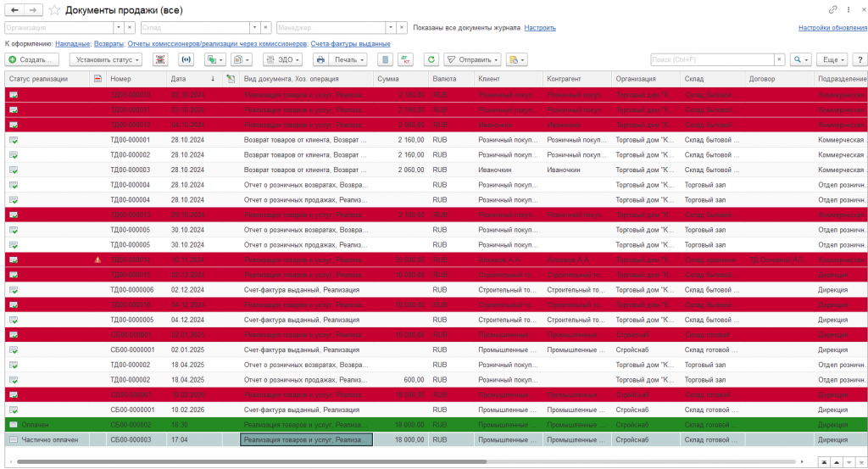Screen dimensions: 868x469
Task: Click into the Поиск search field
Action: coord(710,60)
